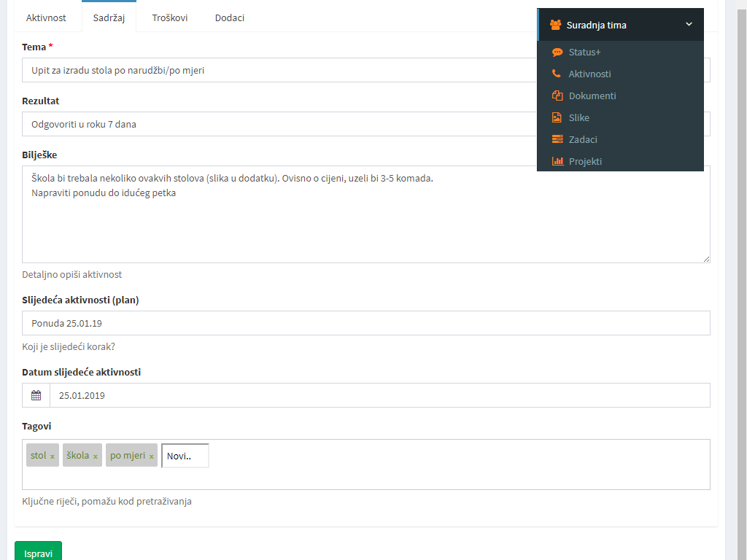
Task: Click the Status+ chat bubble icon
Action: point(557,52)
